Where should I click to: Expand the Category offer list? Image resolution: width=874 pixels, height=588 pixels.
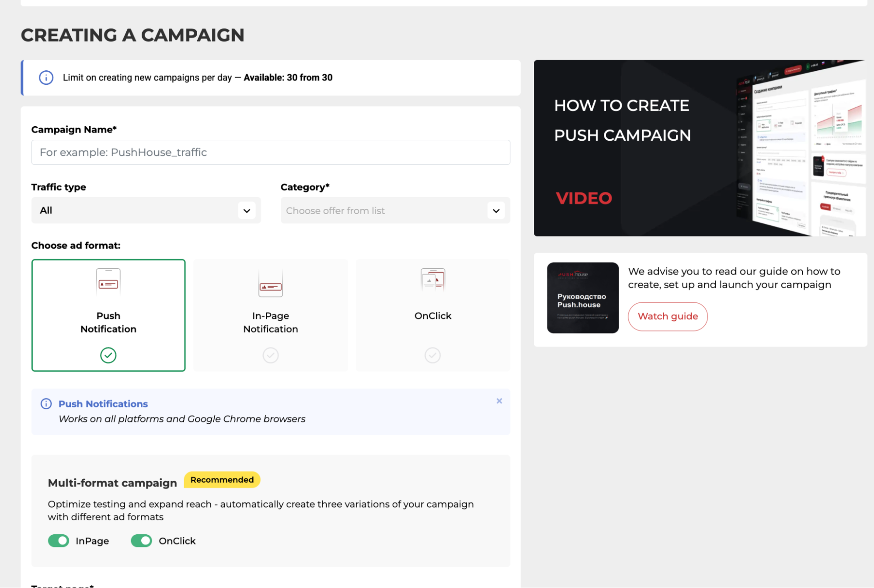point(385,211)
